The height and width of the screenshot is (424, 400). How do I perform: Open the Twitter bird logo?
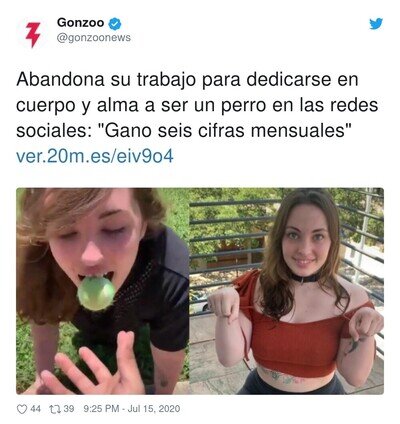[376, 24]
